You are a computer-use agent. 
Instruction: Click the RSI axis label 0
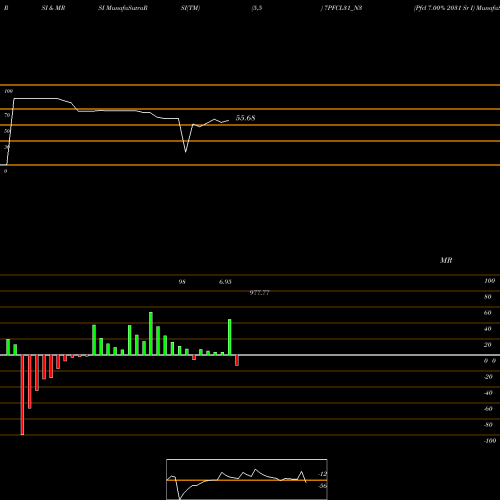click(5, 171)
